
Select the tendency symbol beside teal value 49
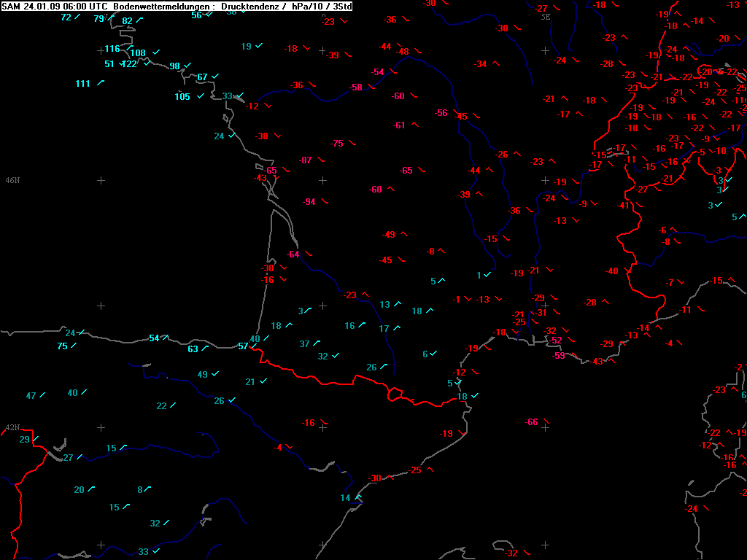click(x=215, y=374)
